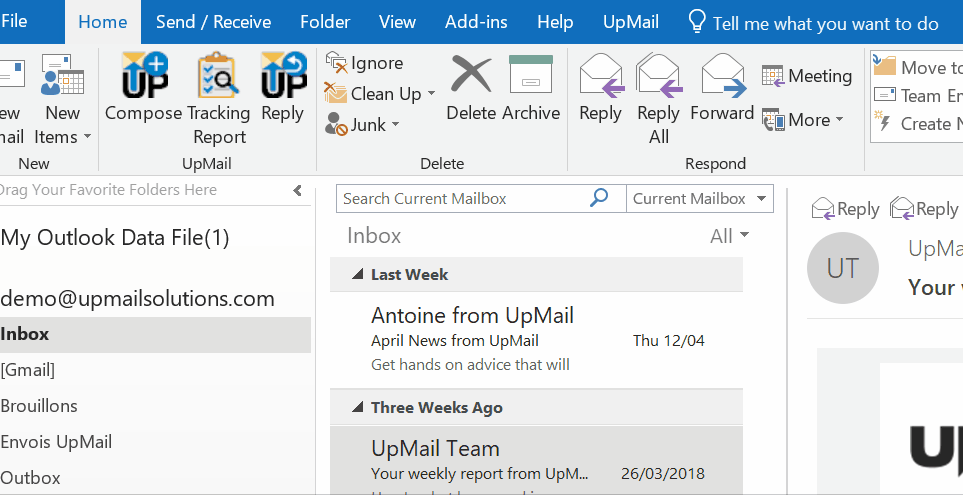This screenshot has width=963, height=495.
Task: Open the New Items dropdown arrow
Action: tap(87, 136)
